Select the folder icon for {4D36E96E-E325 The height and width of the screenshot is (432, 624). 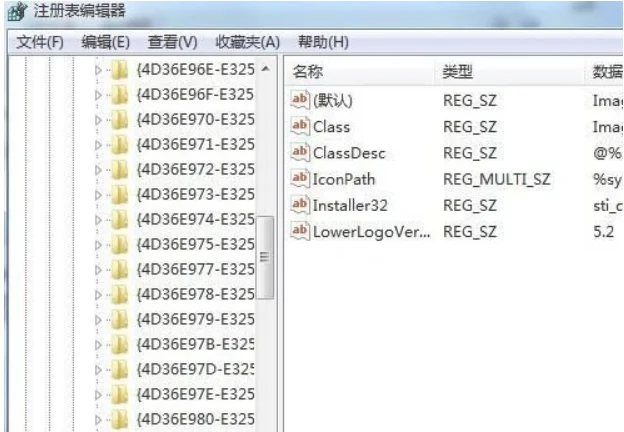pos(120,70)
